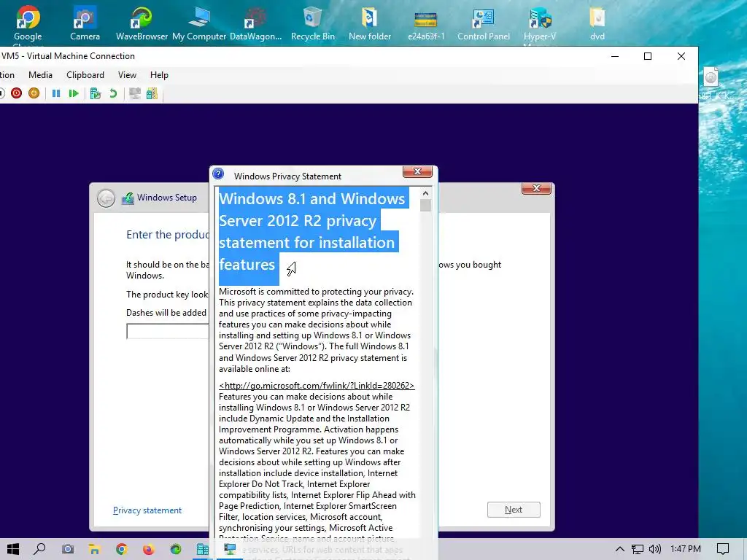This screenshot has width=747, height=560.
Task: Select the Recycle Bin desktop icon
Action: click(313, 23)
